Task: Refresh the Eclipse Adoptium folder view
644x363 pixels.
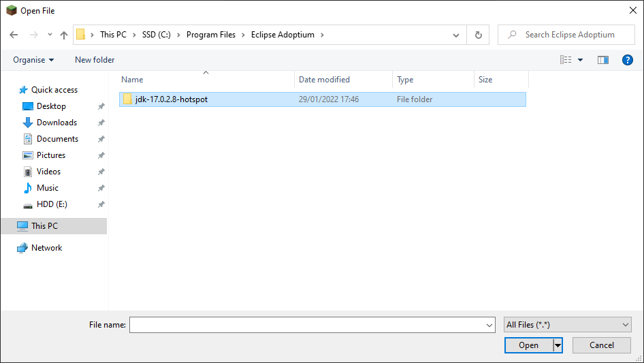Action: 478,35
